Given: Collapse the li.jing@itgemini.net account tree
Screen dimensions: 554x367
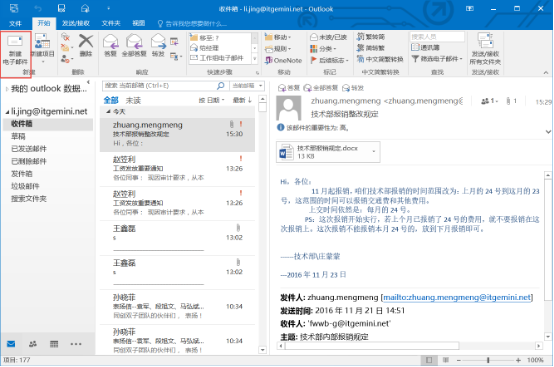Looking at the screenshot, I should tap(7, 112).
